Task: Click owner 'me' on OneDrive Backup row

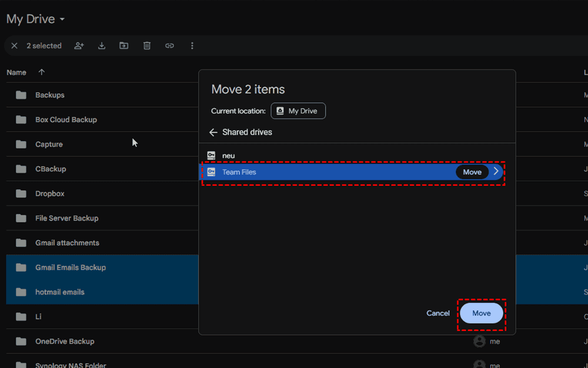Action: click(495, 342)
